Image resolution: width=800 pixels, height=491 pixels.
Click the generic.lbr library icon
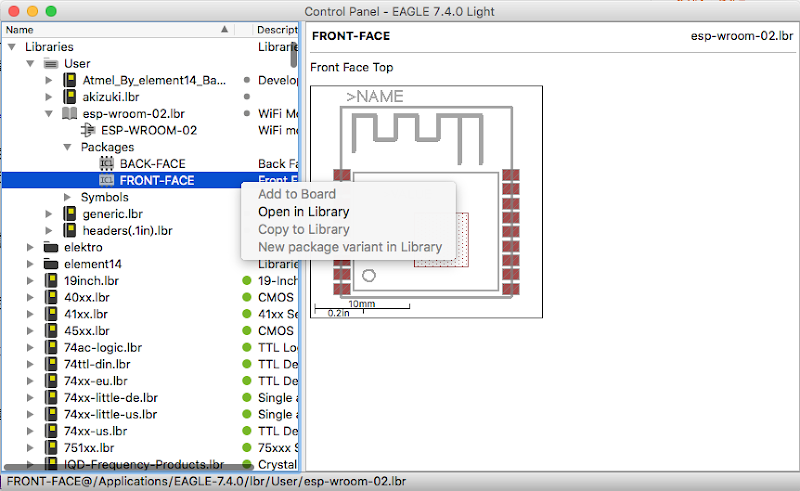pyautogui.click(x=69, y=214)
